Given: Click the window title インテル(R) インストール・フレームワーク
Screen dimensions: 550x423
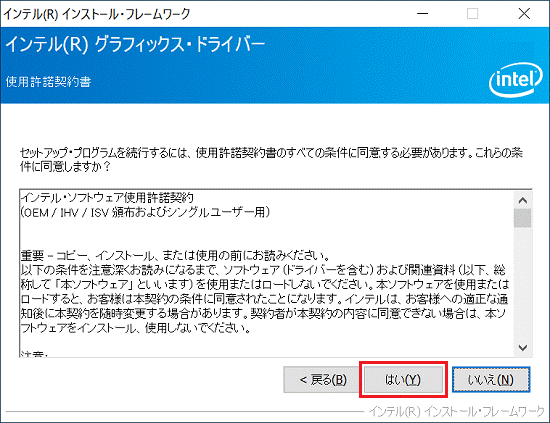Looking at the screenshot, I should coord(97,14).
